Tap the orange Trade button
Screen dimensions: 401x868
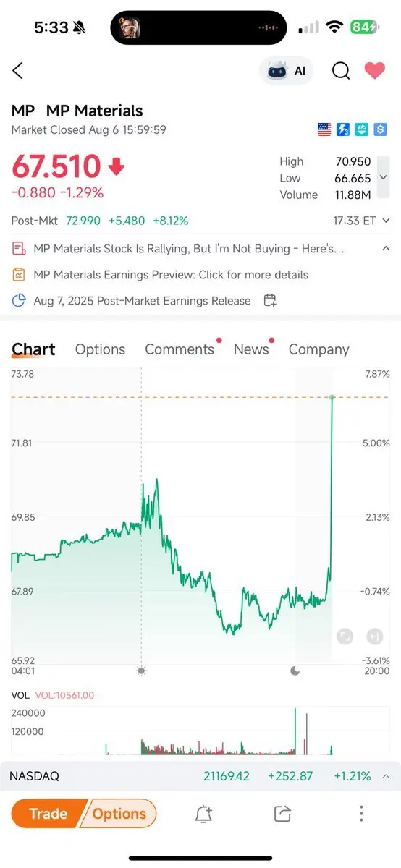point(48,814)
